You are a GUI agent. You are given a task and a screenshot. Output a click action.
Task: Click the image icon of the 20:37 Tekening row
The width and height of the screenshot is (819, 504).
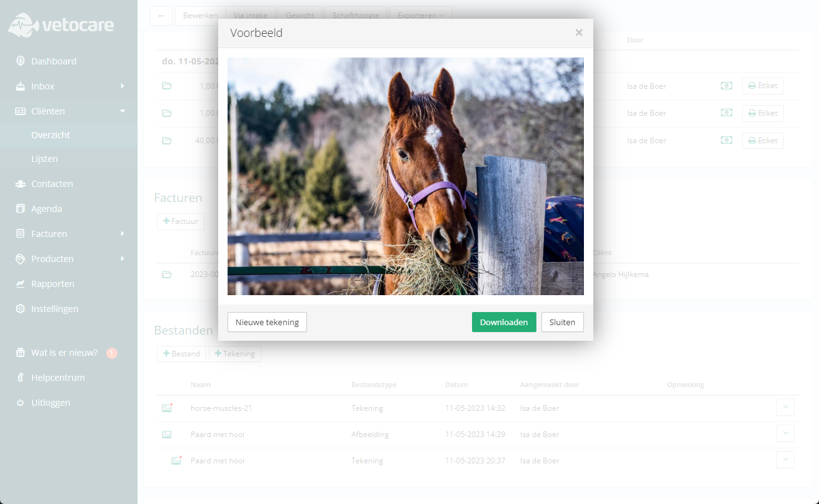(176, 460)
